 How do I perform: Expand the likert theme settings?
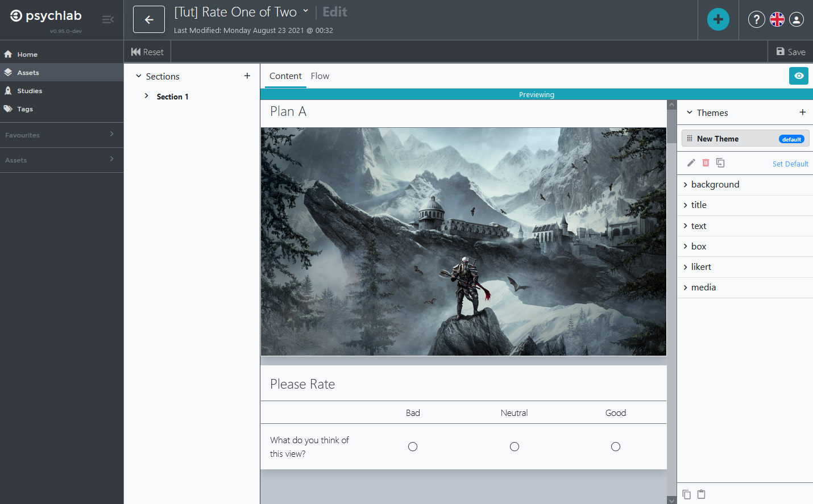point(701,267)
